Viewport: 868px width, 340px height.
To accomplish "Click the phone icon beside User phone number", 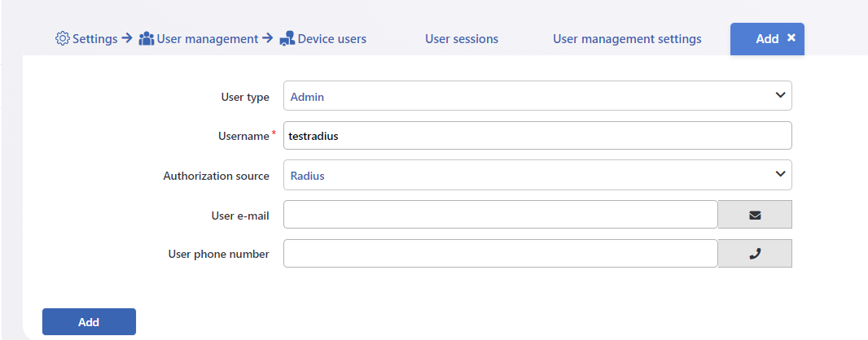I will [755, 254].
